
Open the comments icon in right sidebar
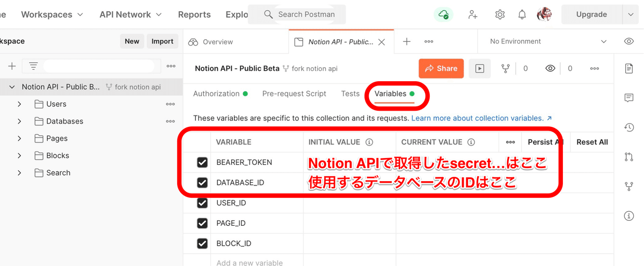tap(629, 98)
